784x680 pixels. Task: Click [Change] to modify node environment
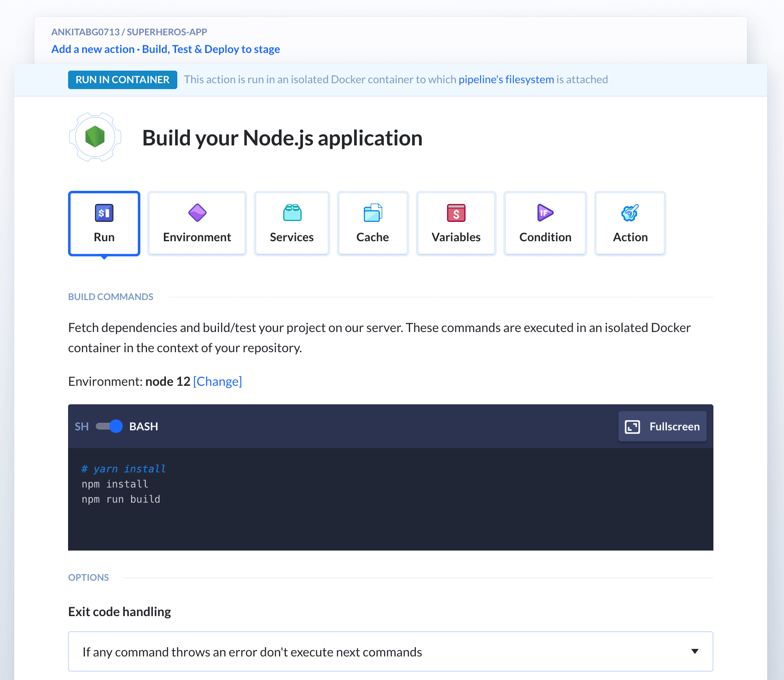click(217, 382)
